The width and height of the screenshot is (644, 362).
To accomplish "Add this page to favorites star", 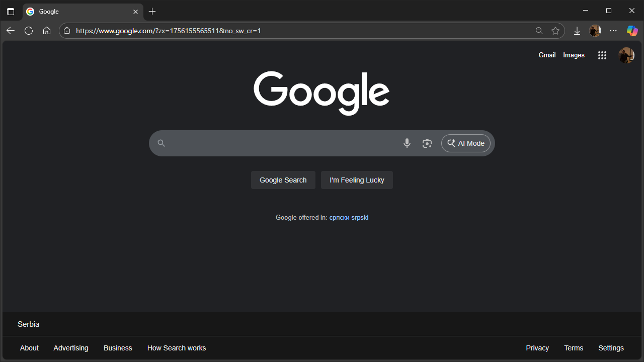I will click(555, 31).
